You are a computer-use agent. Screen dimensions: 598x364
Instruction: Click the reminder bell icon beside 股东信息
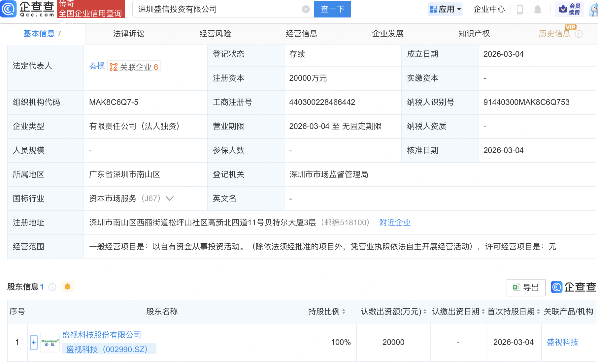[68, 287]
